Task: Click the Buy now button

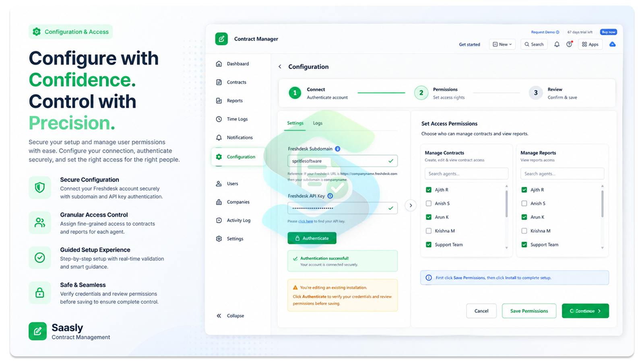Action: [609, 32]
